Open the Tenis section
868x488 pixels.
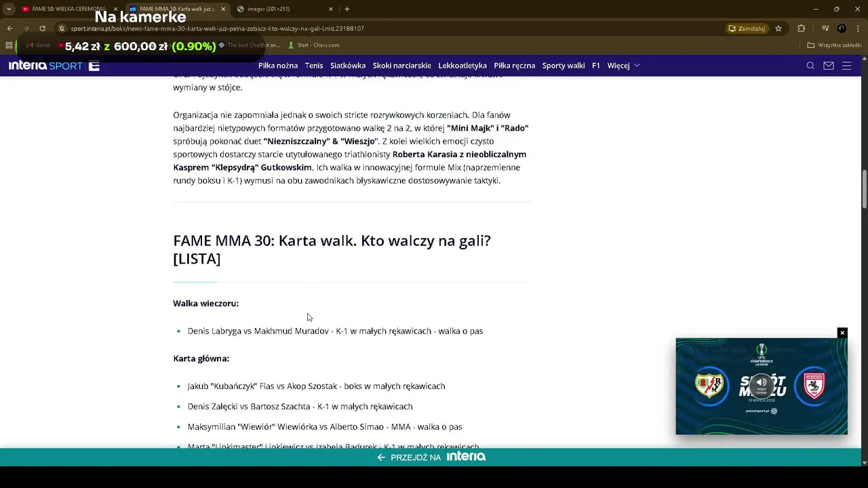coord(314,66)
